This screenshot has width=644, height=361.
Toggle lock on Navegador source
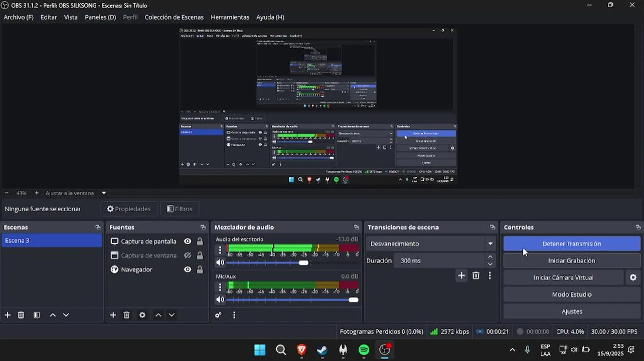pyautogui.click(x=200, y=269)
